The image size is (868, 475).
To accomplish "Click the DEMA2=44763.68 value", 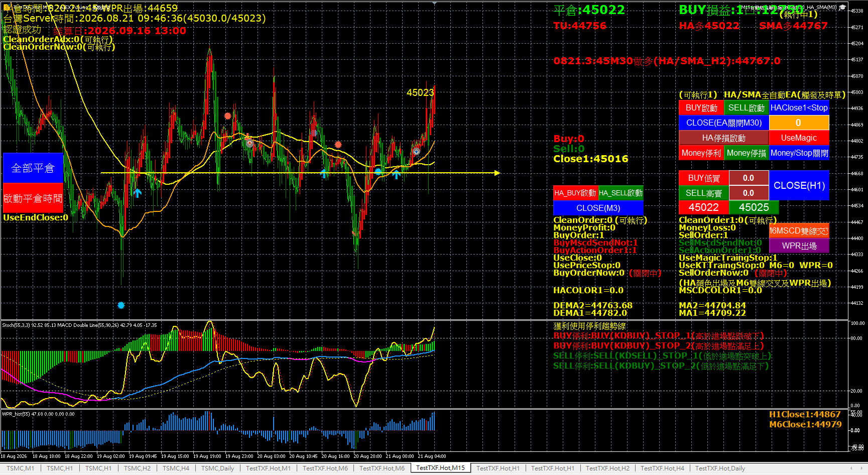I will [x=593, y=305].
